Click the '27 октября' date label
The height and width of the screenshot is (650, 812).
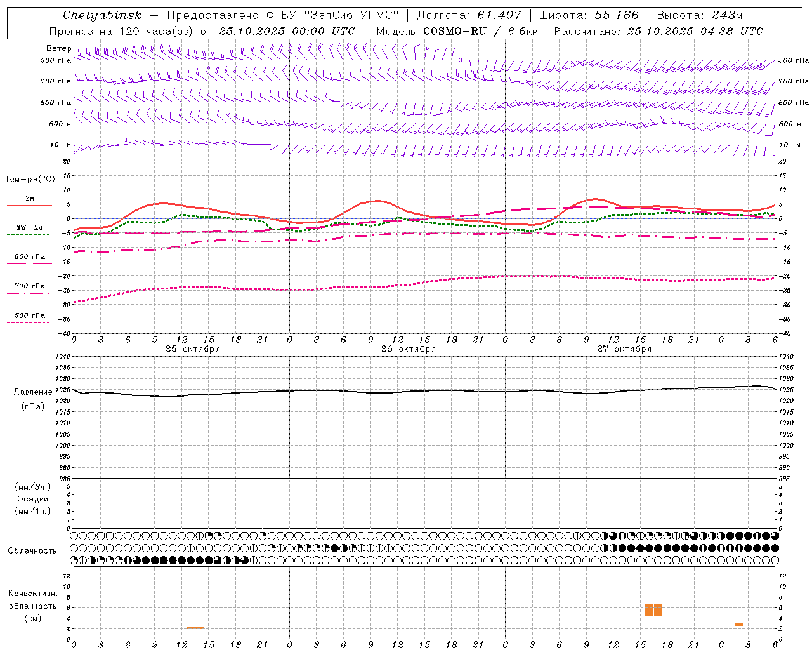tap(624, 349)
